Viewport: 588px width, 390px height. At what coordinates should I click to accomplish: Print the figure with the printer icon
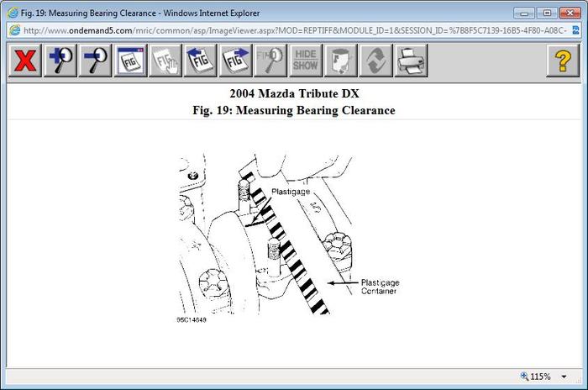(411, 61)
